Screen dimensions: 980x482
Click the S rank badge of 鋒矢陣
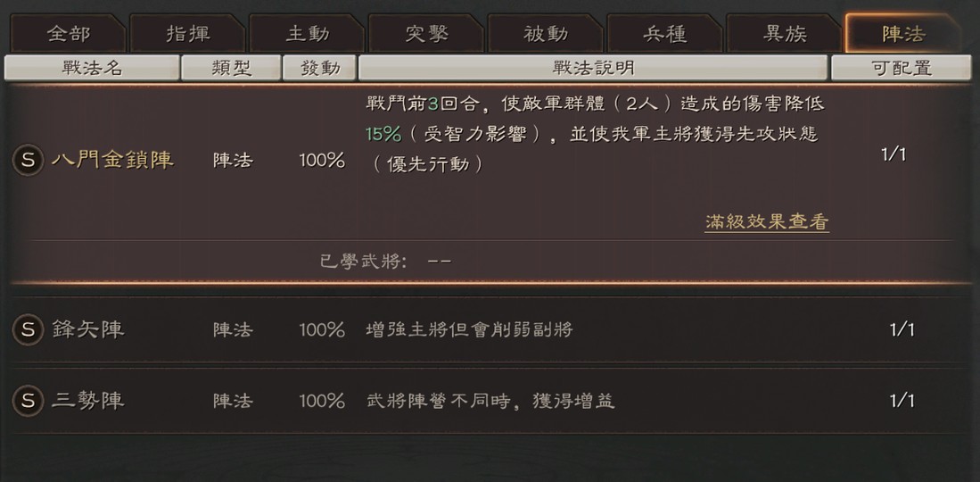(28, 329)
